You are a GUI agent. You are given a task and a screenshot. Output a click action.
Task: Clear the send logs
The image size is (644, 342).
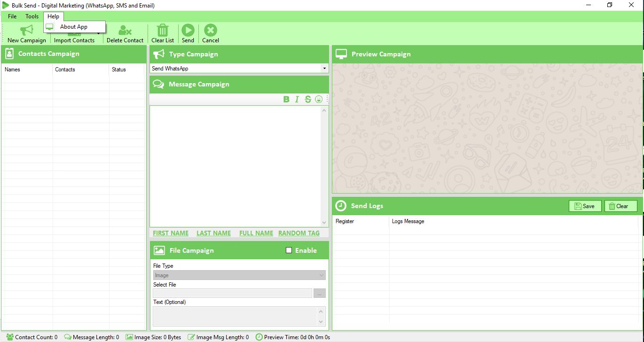point(621,206)
